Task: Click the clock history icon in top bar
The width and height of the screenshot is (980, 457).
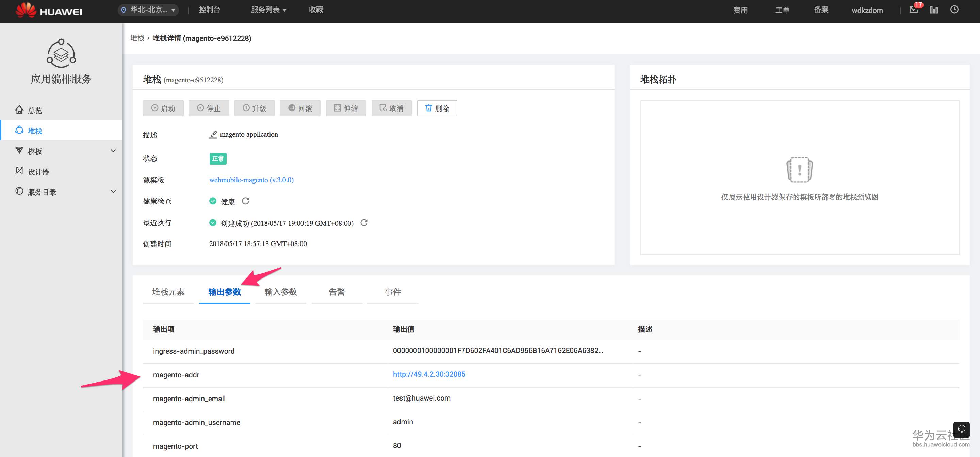Action: [x=954, y=10]
